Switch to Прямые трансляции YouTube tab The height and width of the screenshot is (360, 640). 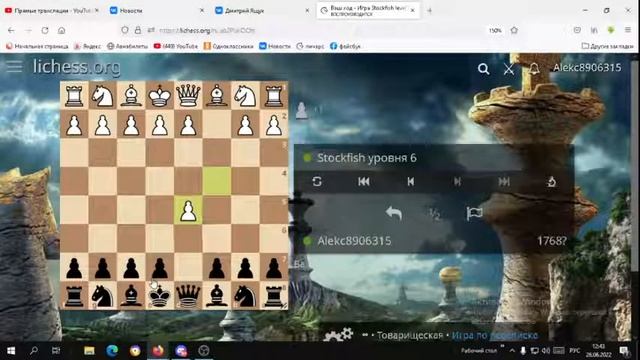[51, 11]
